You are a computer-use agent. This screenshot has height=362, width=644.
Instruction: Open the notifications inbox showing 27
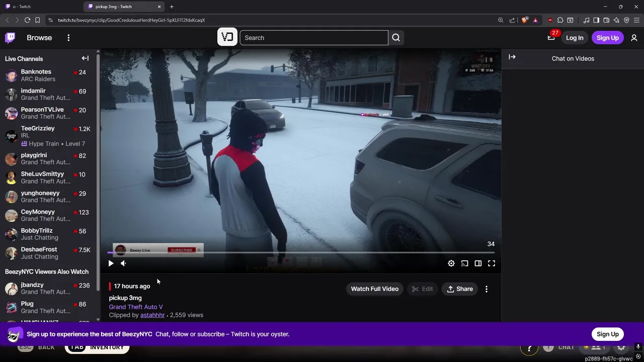click(x=551, y=37)
